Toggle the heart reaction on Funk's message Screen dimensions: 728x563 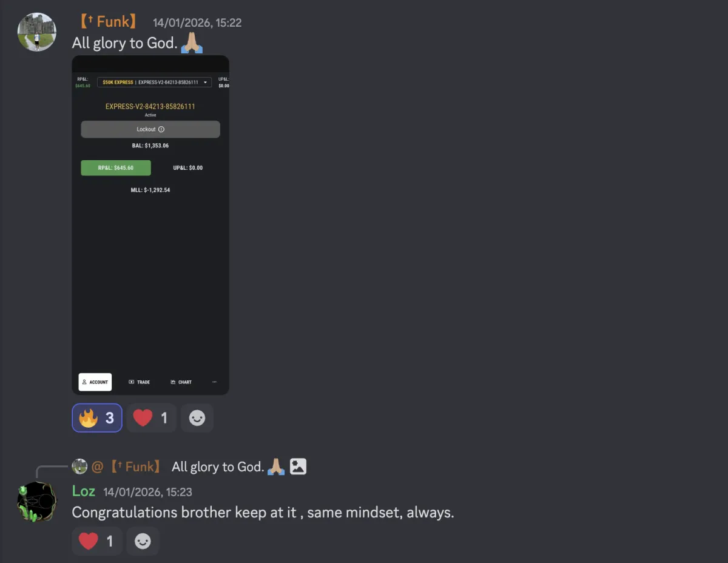(151, 418)
